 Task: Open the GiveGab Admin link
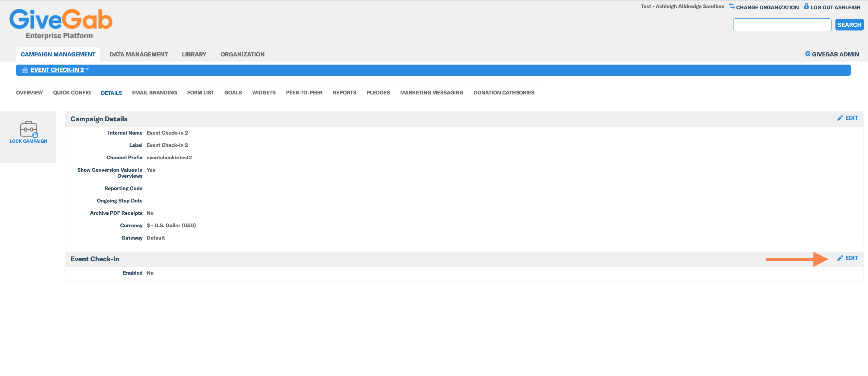835,54
